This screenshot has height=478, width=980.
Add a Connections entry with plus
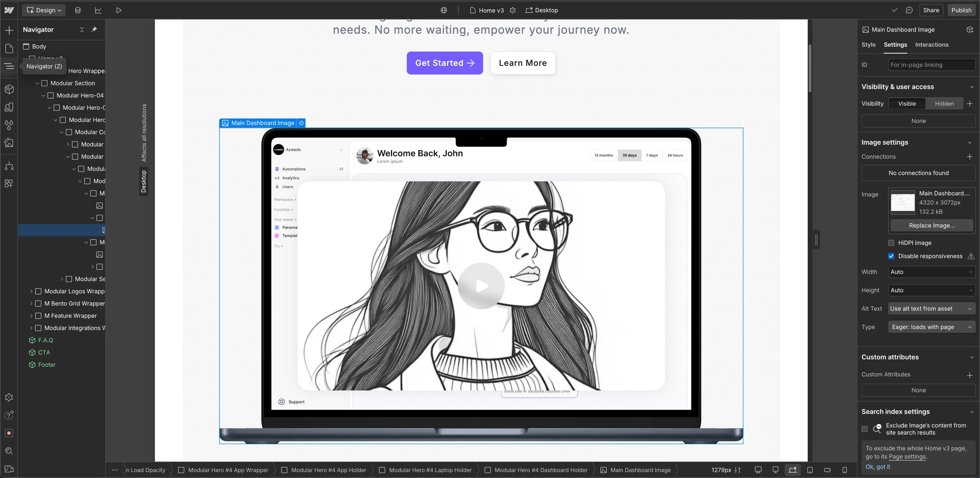[x=969, y=157]
